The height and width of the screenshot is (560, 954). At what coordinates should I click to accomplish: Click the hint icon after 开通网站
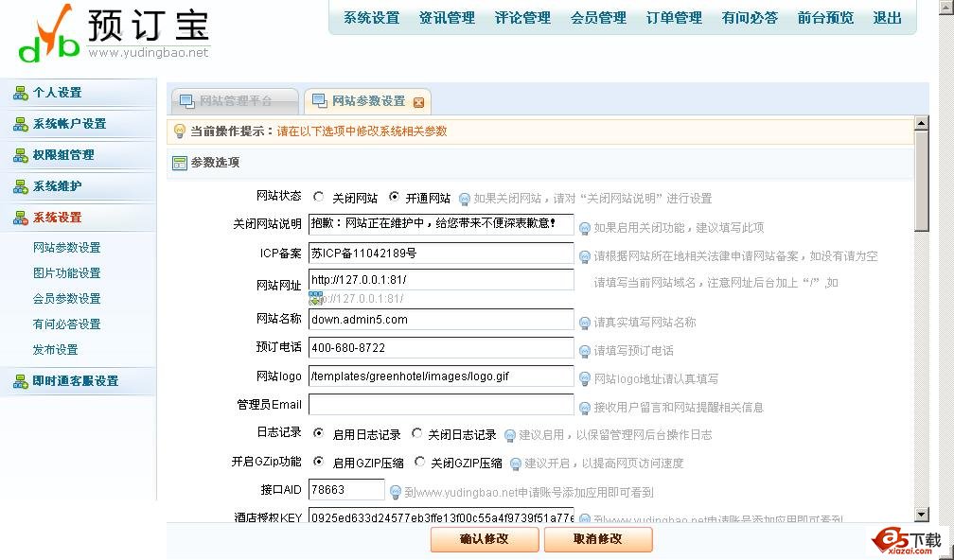coord(464,199)
